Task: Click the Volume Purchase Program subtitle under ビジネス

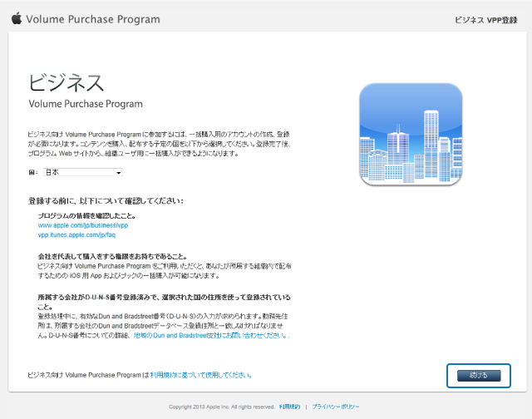Action: (86, 104)
